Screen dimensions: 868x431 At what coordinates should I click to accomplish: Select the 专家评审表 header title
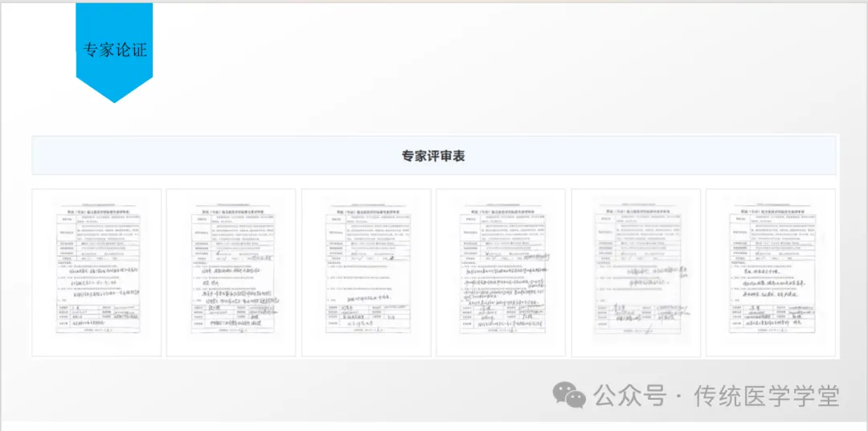coord(433,156)
